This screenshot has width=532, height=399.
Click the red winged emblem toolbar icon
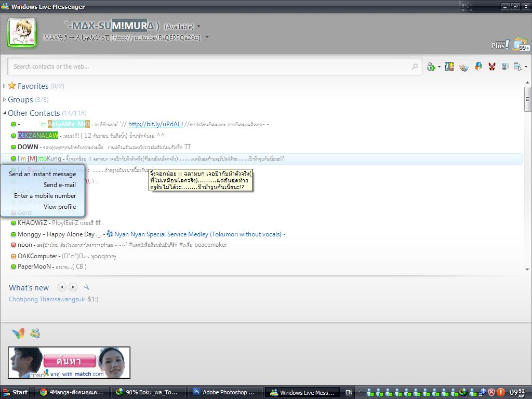click(x=491, y=66)
